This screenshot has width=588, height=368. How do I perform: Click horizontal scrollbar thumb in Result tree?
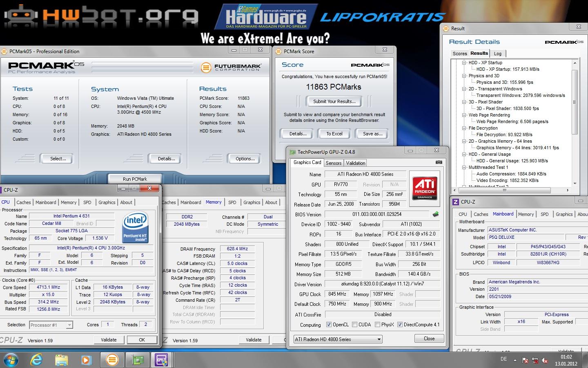(x=504, y=190)
